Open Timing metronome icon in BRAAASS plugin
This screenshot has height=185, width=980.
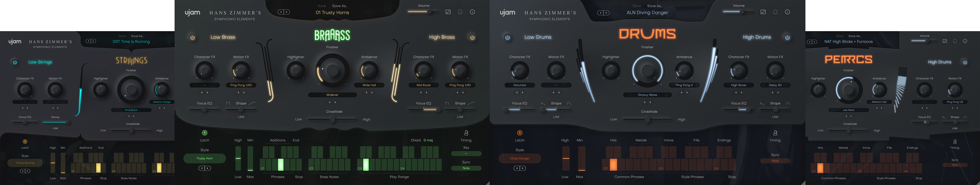pyautogui.click(x=466, y=133)
